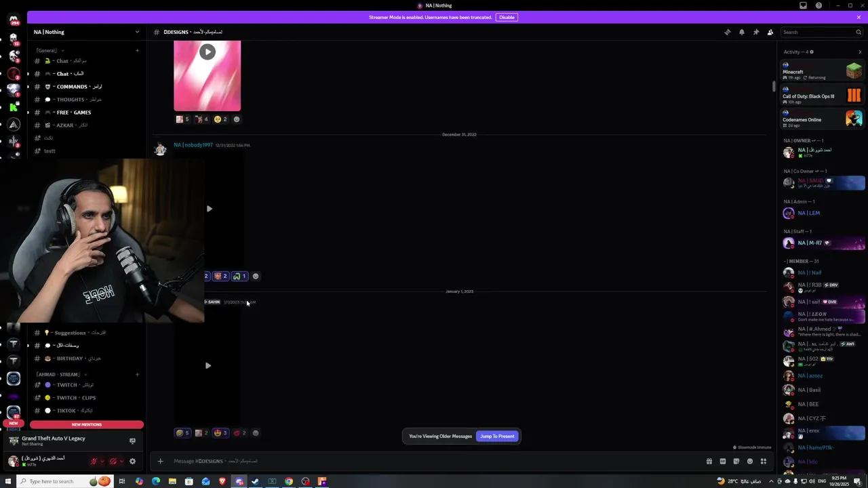The image size is (868, 488).
Task: Open member NA | BEE profile
Action: [823, 404]
